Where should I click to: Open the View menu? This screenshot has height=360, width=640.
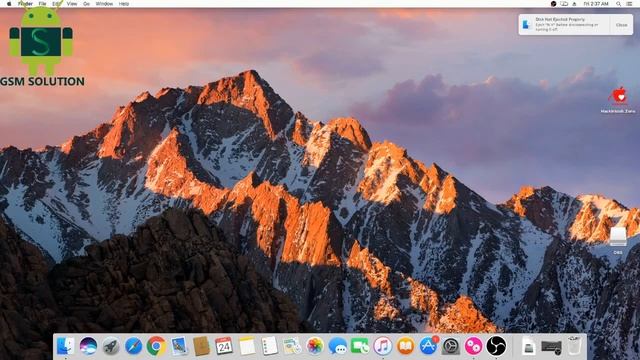(72, 4)
